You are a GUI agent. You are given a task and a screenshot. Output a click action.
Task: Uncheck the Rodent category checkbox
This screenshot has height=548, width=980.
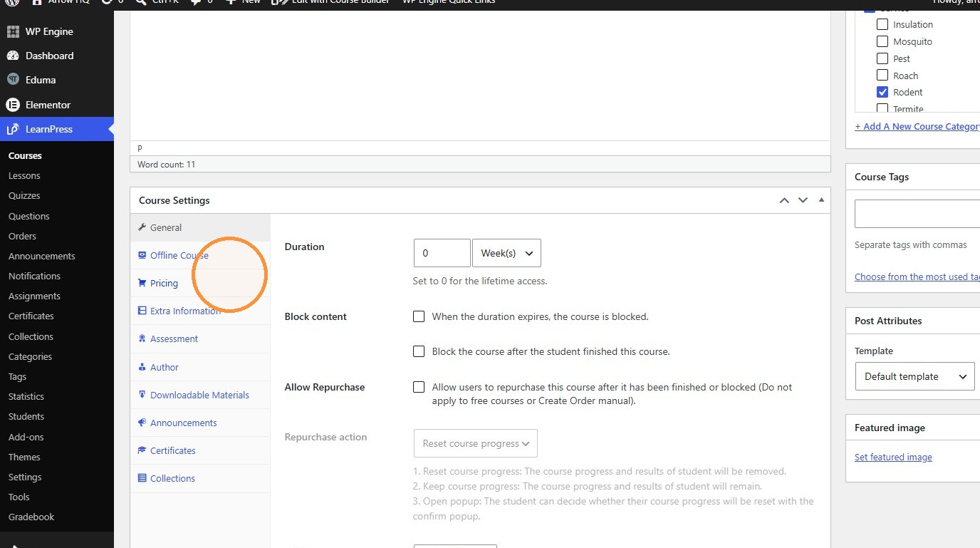click(x=882, y=92)
